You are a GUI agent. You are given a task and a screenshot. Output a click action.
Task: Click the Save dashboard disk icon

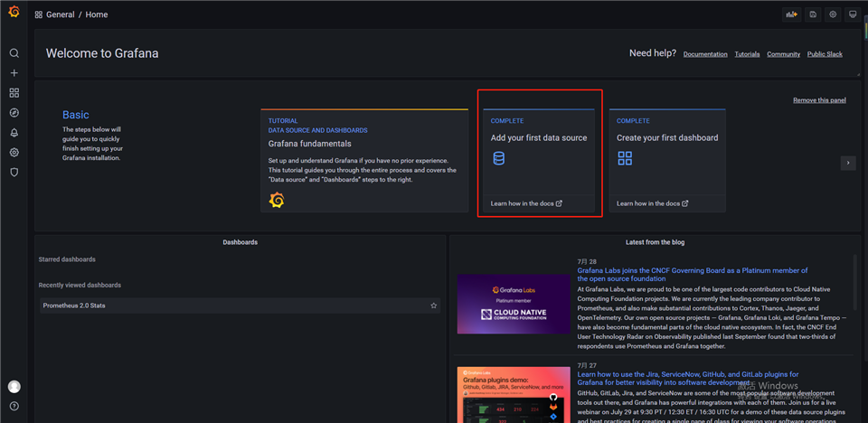click(813, 15)
